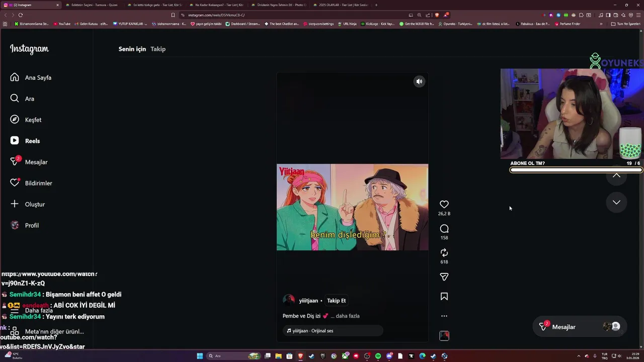Switch to En kötü türkçe şarkı tab
The width and height of the screenshot is (644, 362).
[x=155, y=5]
